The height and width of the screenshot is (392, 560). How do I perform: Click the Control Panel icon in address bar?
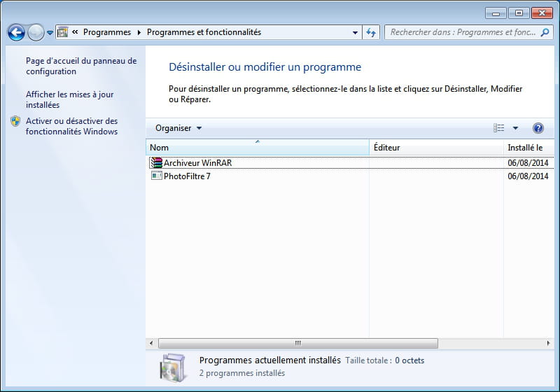[x=63, y=32]
